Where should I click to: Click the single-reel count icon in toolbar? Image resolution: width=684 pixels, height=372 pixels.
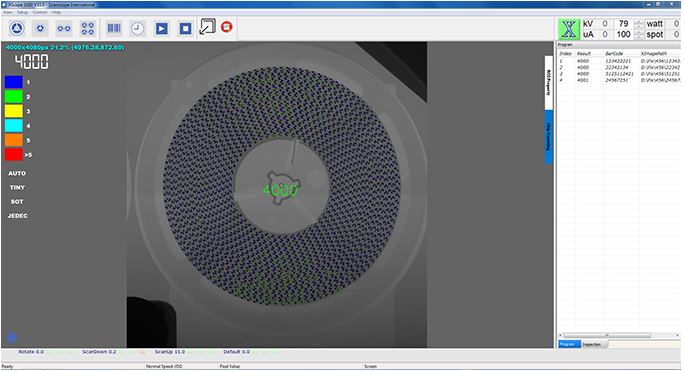(40, 29)
